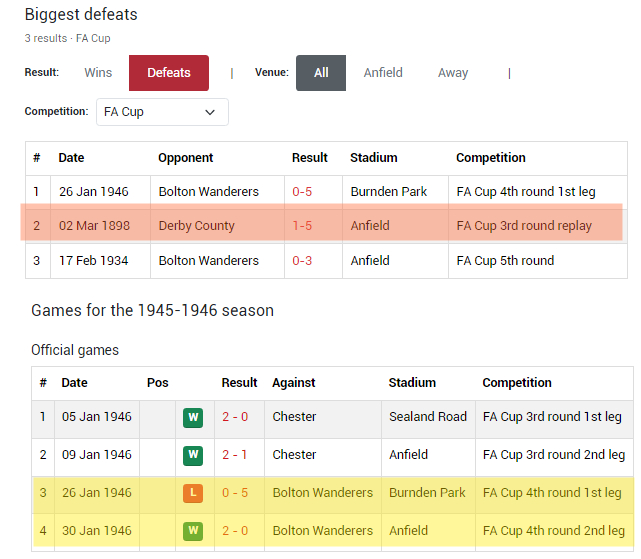Click Burnden Park in Official games table
The height and width of the screenshot is (559, 641).
point(427,492)
